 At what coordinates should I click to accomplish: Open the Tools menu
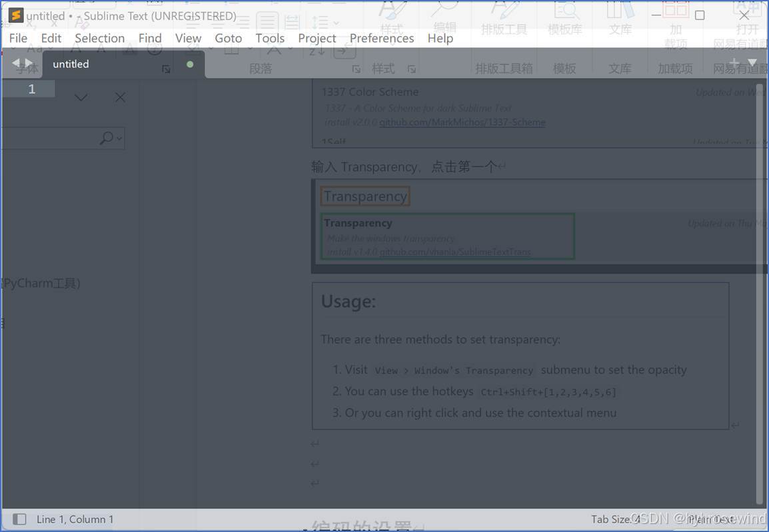pos(270,38)
